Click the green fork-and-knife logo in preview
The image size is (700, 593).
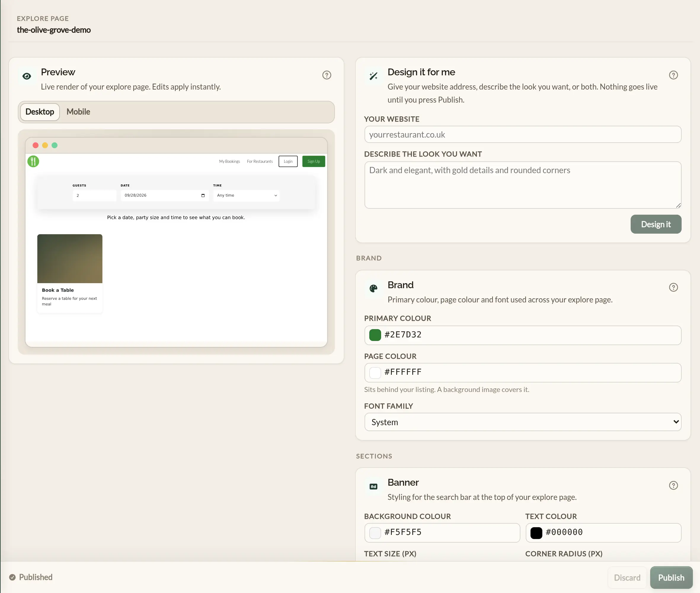point(33,161)
